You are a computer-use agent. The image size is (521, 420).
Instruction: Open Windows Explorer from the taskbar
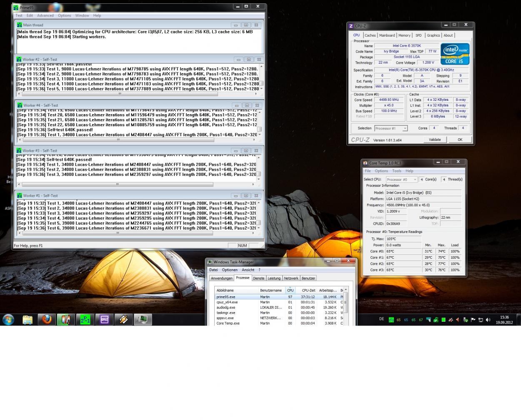28,320
